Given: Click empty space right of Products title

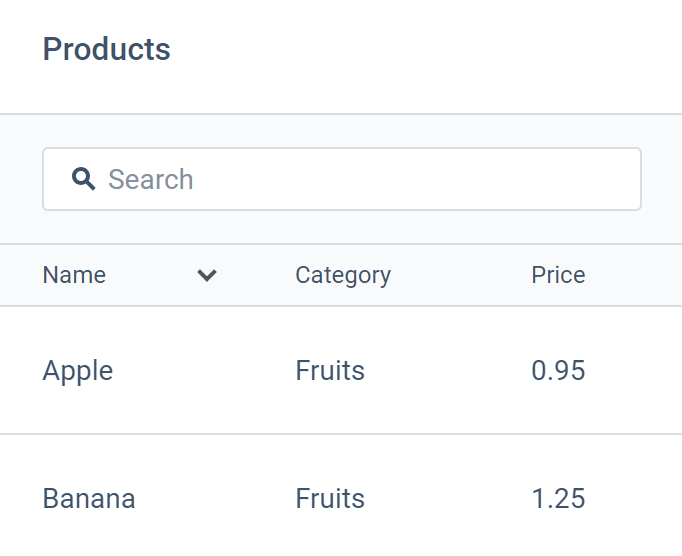Looking at the screenshot, I should (x=420, y=49).
